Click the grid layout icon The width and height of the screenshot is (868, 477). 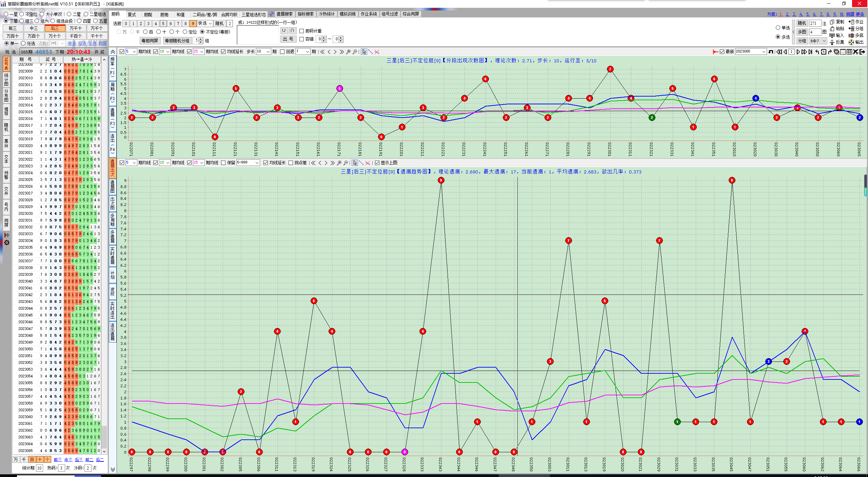[x=849, y=51]
